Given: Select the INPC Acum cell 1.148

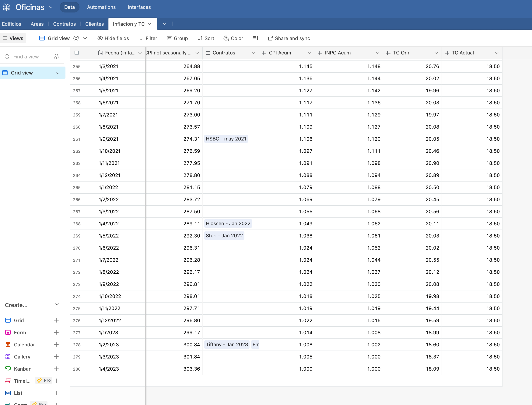Looking at the screenshot, I should coord(349,66).
